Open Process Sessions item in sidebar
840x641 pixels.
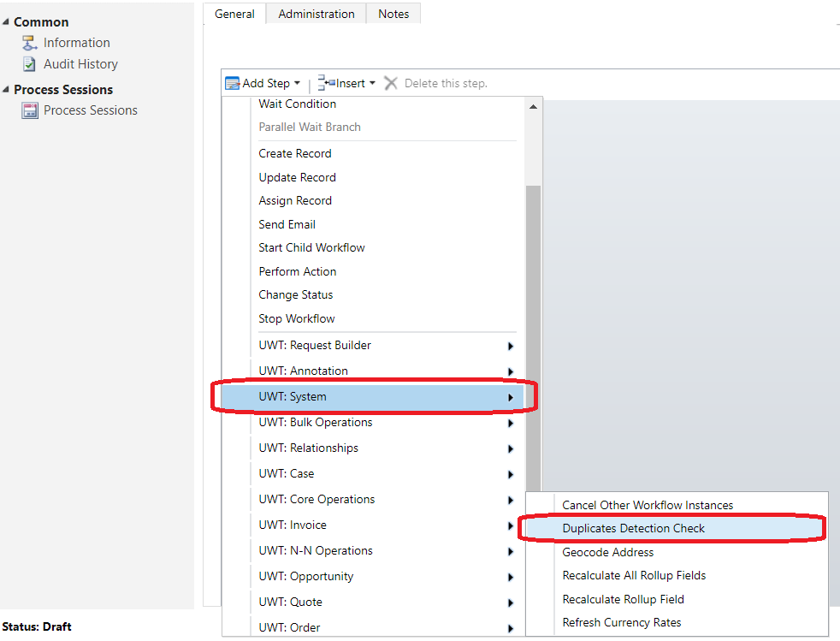pyautogui.click(x=90, y=110)
